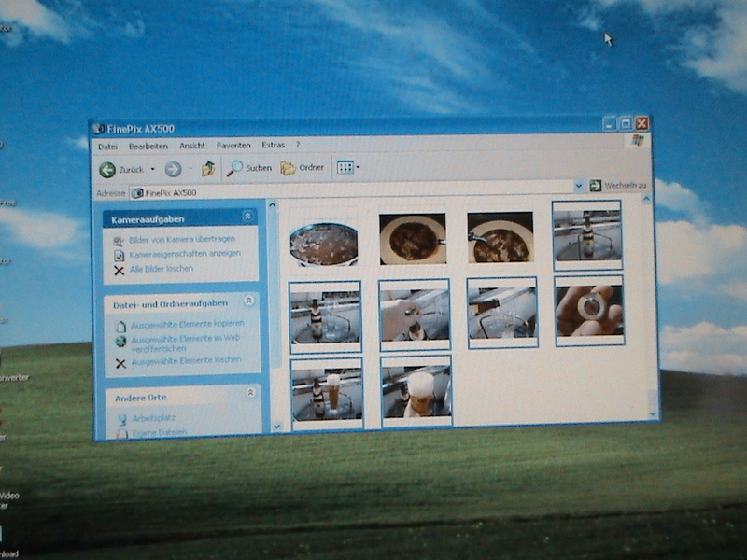747x560 pixels.
Task: Click Kameraeigenschaften anzeigen link
Action: 185,253
